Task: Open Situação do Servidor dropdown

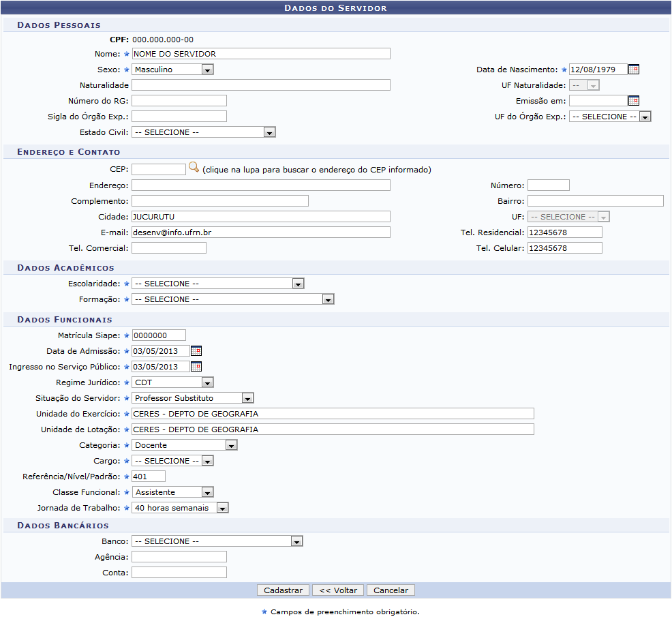Action: tap(192, 398)
